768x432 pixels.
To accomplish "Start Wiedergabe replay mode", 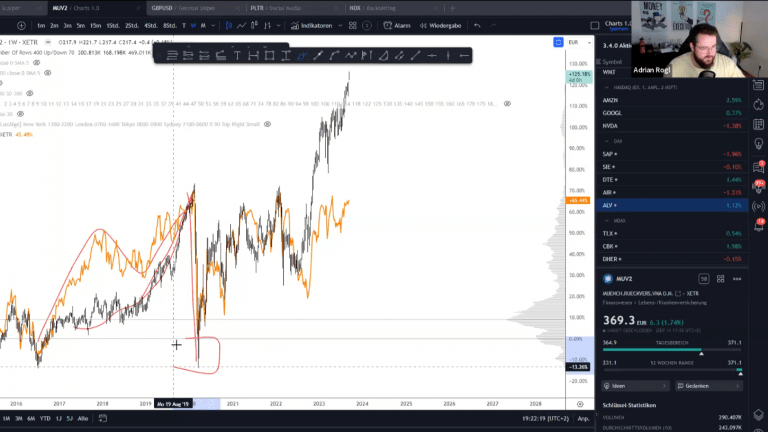I will [x=440, y=25].
